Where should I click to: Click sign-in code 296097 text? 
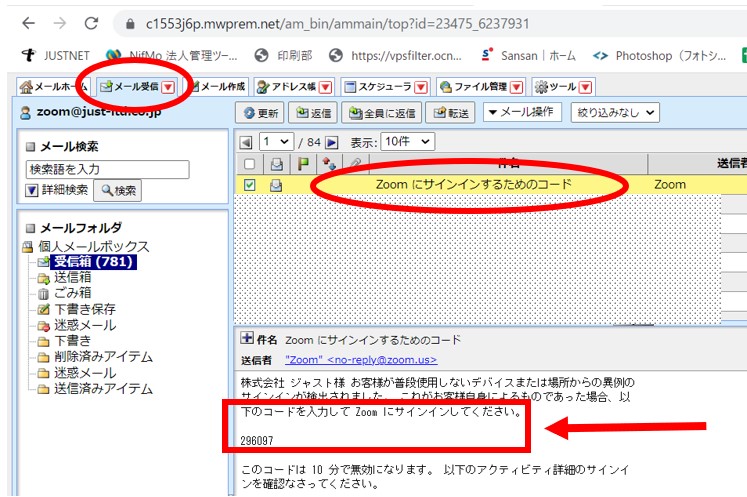(x=257, y=441)
